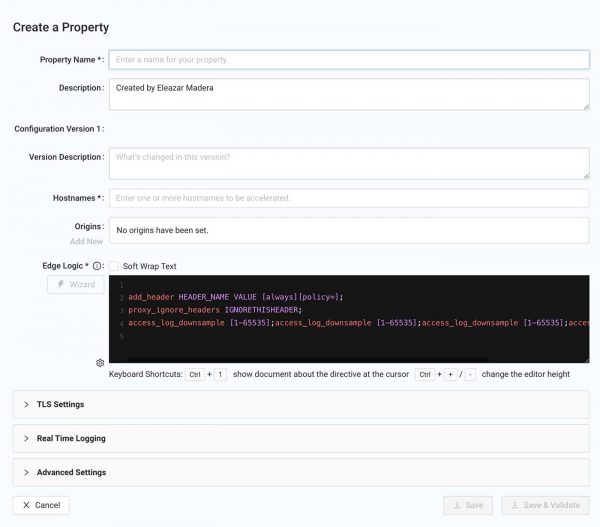This screenshot has width=600, height=527.
Task: Click the Save & Validate button
Action: click(x=546, y=505)
